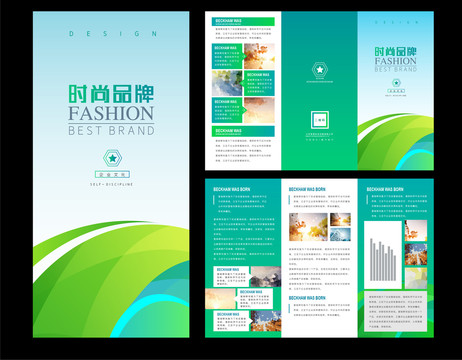Screen dimensions: 462x360
Task: Click the small star emblem on right cover panel
Action: 396,82
